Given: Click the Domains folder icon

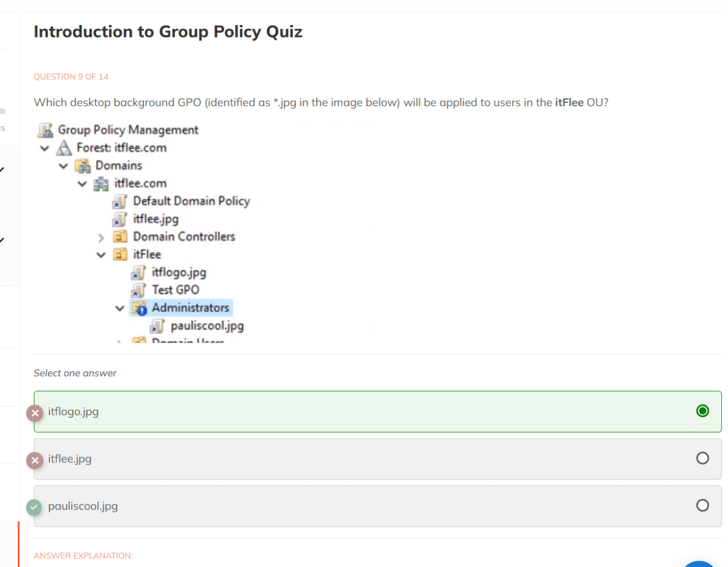Looking at the screenshot, I should [82, 166].
